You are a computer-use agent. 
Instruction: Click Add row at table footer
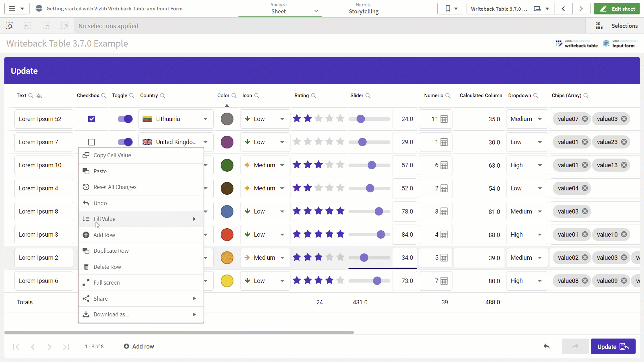pyautogui.click(x=139, y=346)
